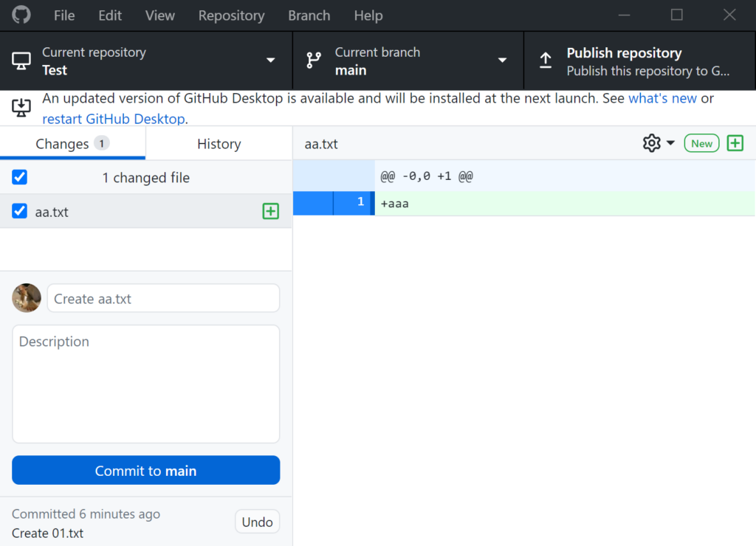Uncheck the aa.txt file checkbox

tap(19, 210)
